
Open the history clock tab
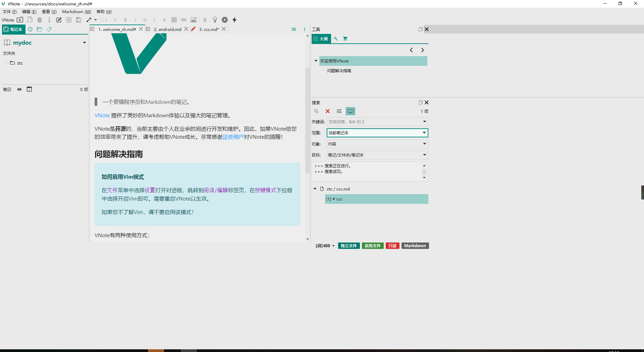point(30,29)
